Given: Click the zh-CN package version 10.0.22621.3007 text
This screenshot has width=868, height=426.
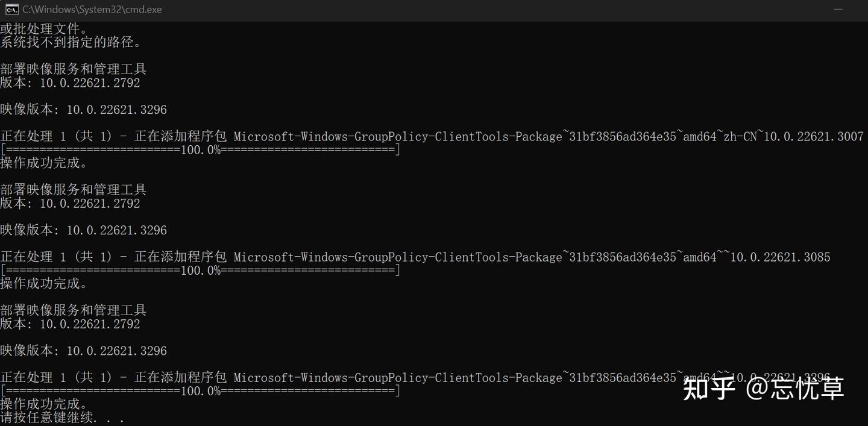Looking at the screenshot, I should 814,137.
